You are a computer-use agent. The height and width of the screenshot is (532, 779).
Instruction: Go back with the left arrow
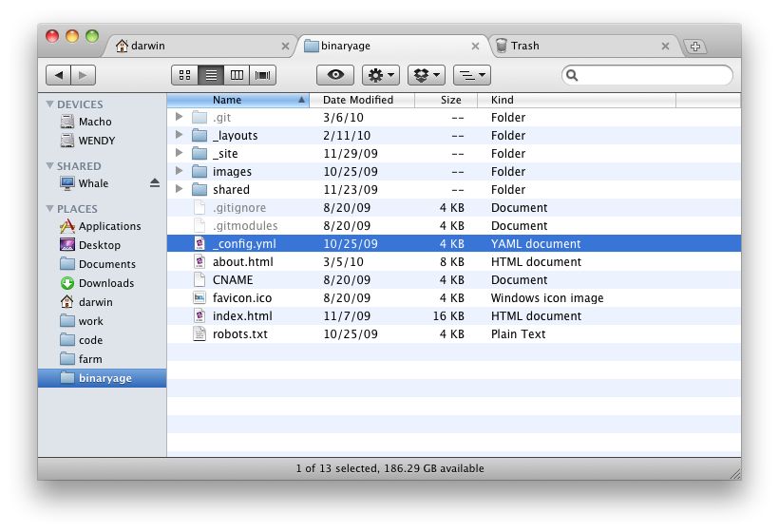[x=59, y=75]
